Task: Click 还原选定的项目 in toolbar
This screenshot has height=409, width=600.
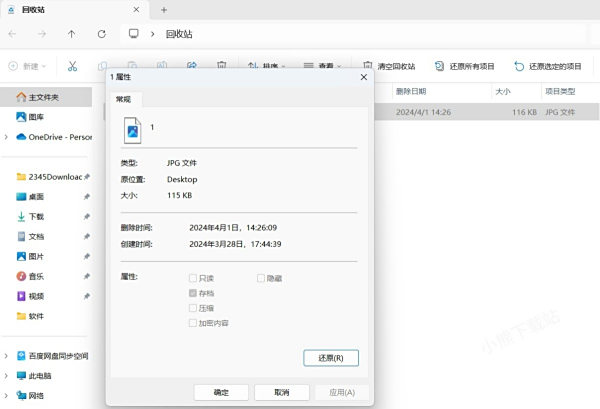Action: point(548,66)
